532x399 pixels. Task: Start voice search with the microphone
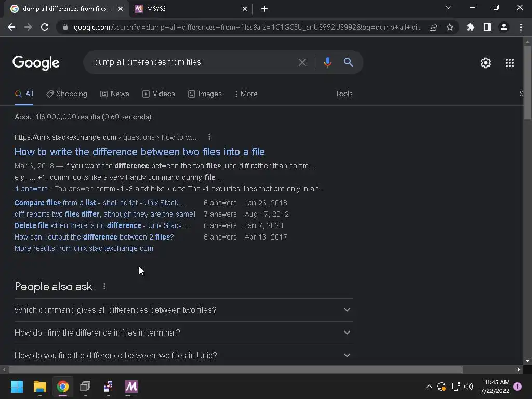(x=328, y=62)
